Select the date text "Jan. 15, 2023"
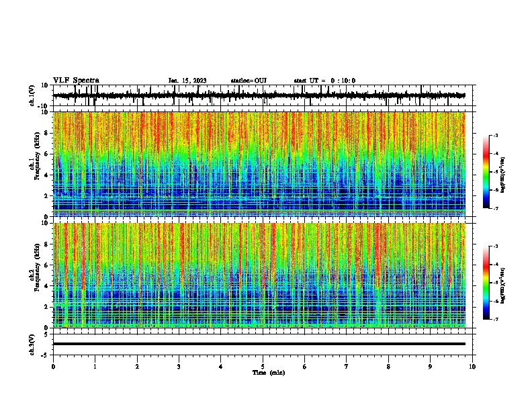Viewport: 532px width, 411px height. 187,81
